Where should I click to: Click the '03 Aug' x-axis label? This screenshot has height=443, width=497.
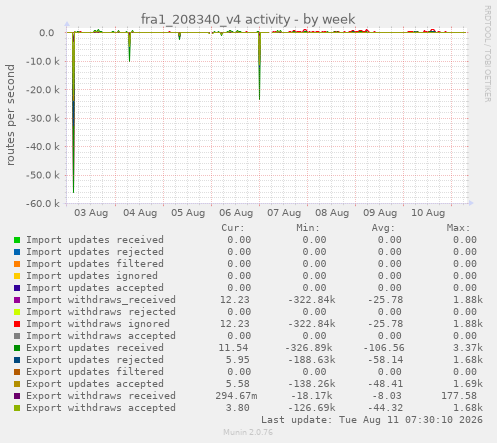click(91, 213)
